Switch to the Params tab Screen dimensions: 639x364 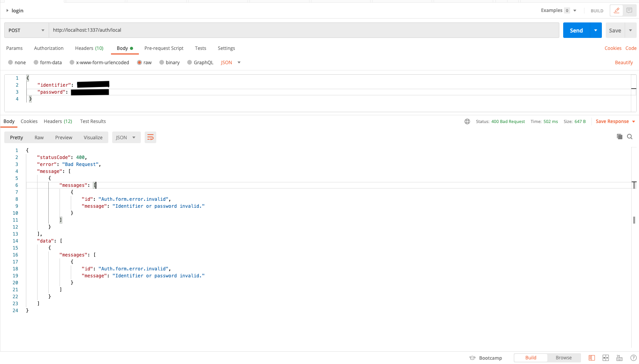click(x=14, y=48)
